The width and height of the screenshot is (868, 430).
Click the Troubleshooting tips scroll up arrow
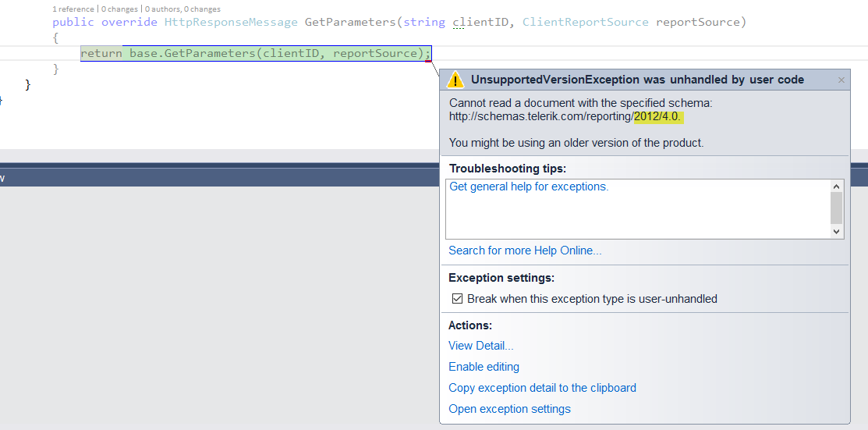[837, 187]
